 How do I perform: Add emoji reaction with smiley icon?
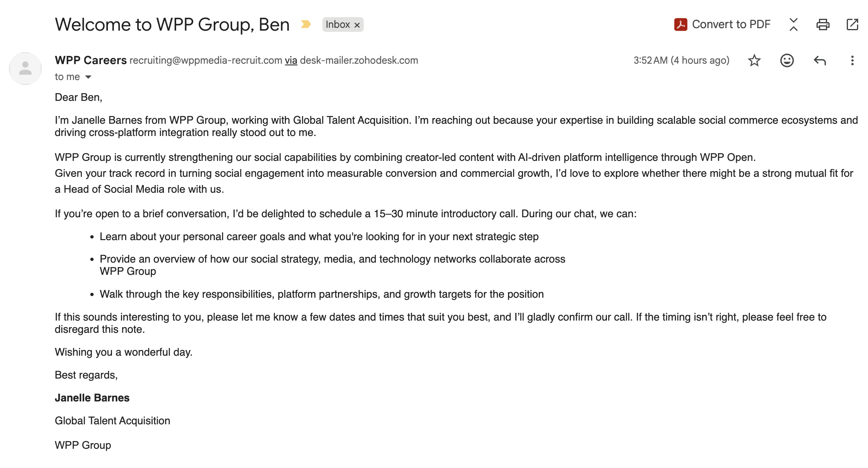click(x=787, y=60)
